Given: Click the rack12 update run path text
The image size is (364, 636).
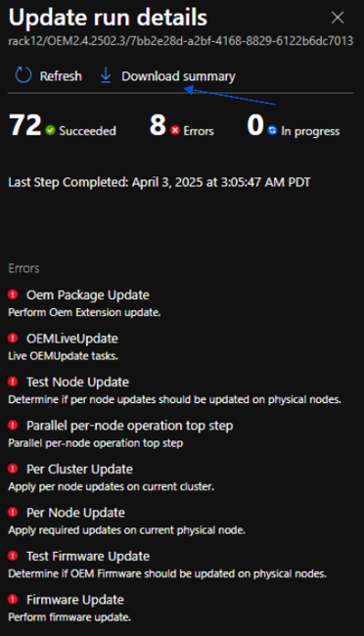Looking at the screenshot, I should tap(181, 41).
